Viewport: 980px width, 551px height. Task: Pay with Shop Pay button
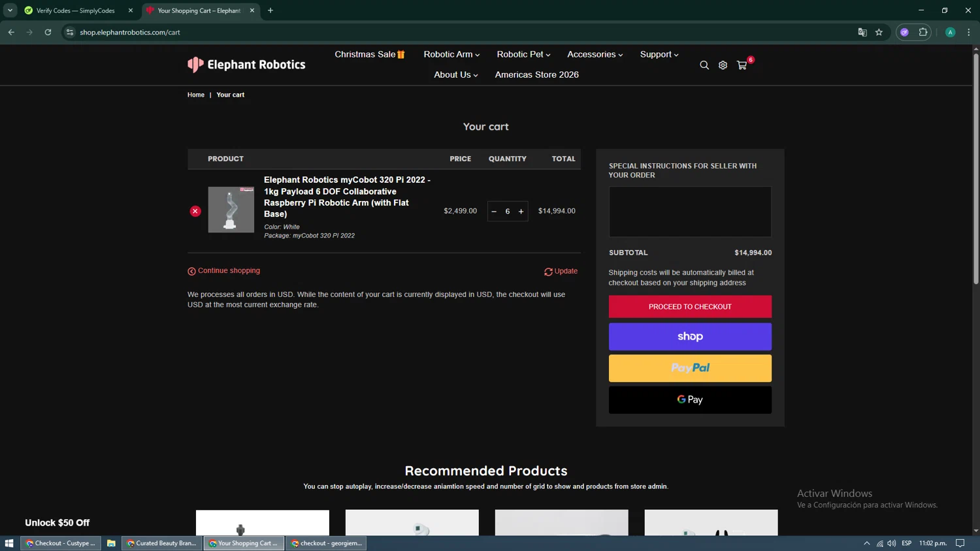(690, 337)
